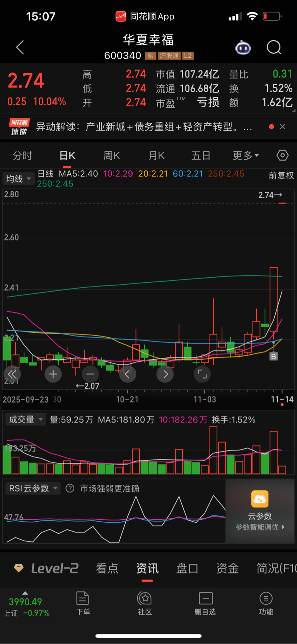The height and width of the screenshot is (644, 297).
Task: Open stock search magnifier
Action: [274, 48]
